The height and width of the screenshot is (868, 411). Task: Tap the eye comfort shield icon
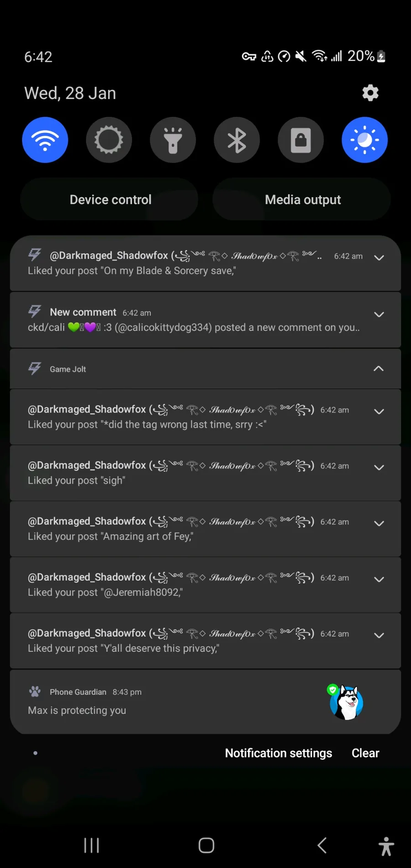(x=364, y=140)
